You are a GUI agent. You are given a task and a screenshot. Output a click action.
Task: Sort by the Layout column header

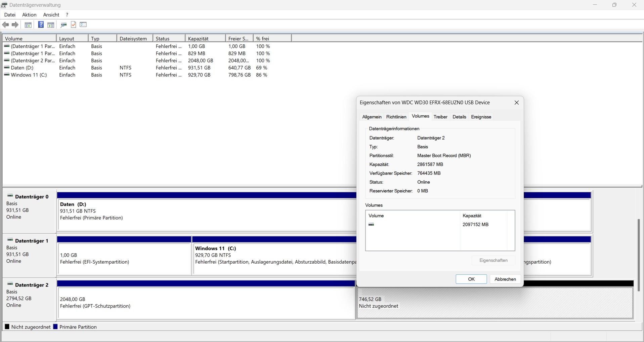[72, 39]
